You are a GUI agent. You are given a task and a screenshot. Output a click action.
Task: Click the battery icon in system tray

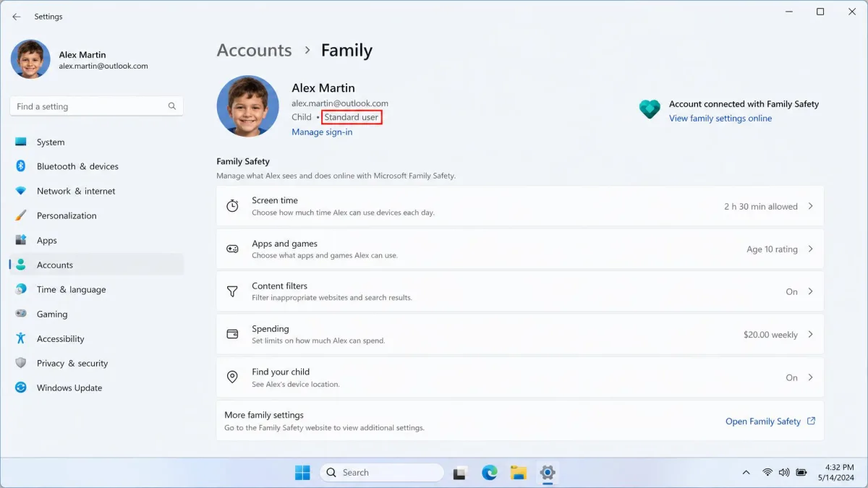click(x=801, y=473)
